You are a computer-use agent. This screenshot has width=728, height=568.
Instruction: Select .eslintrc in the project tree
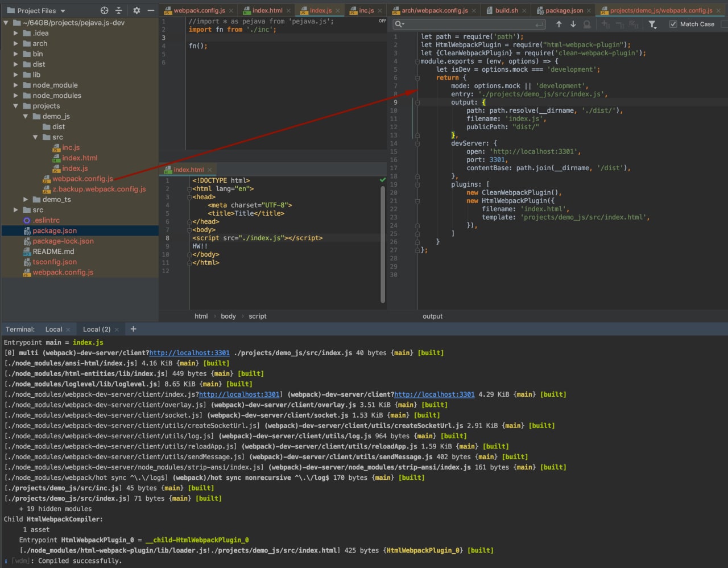point(46,220)
